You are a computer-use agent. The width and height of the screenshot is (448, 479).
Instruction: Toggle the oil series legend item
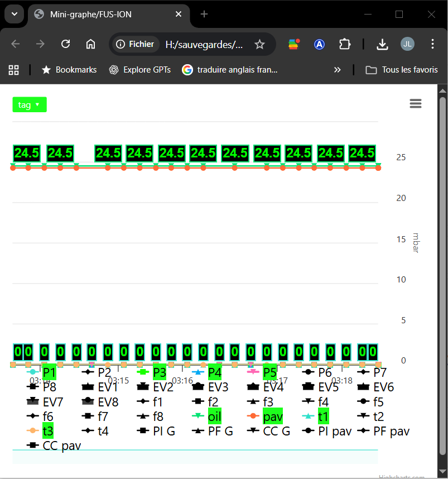207,416
